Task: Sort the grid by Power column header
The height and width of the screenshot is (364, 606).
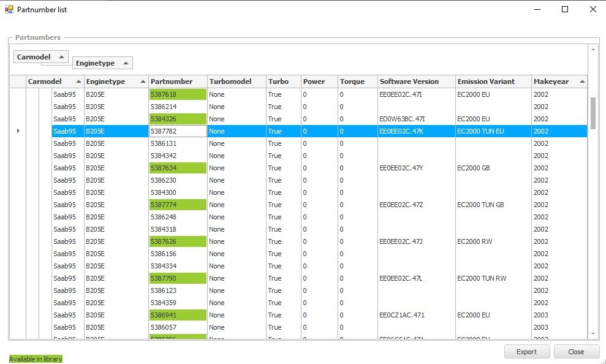Action: point(319,82)
